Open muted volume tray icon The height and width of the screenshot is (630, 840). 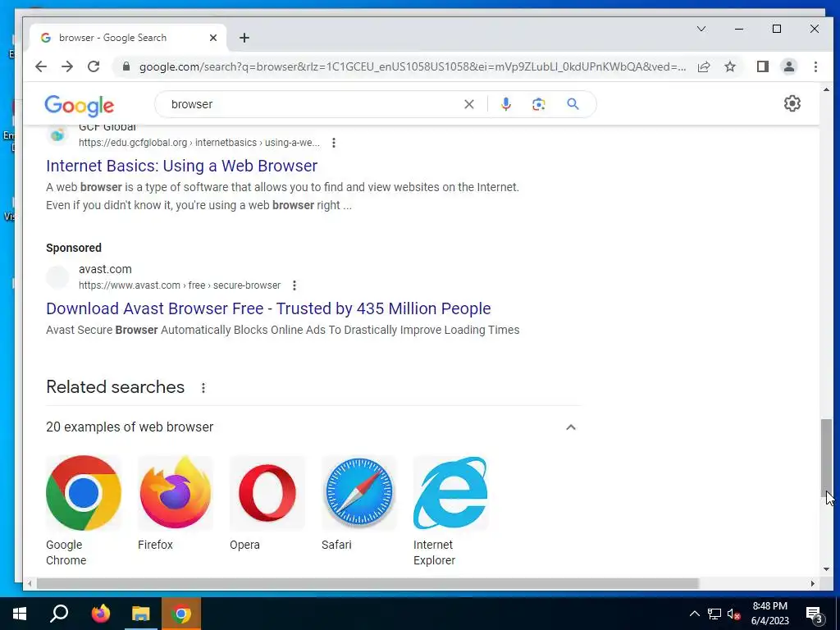coord(733,614)
